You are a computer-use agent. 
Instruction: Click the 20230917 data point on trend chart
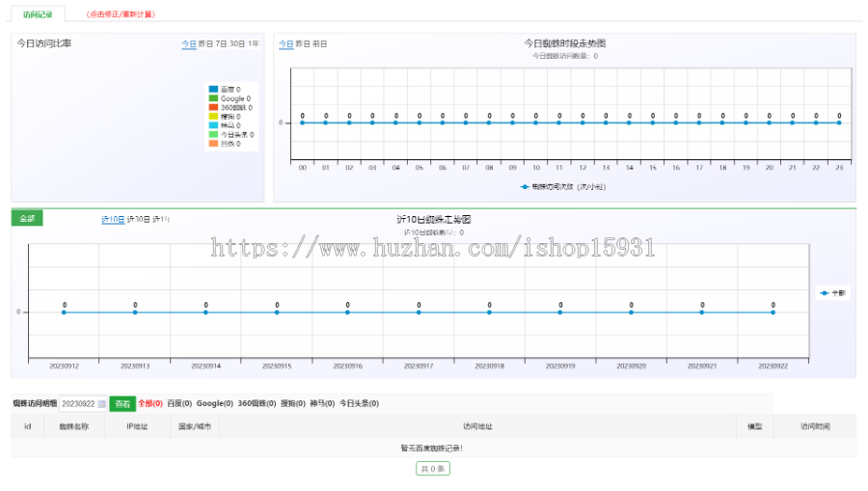(419, 313)
